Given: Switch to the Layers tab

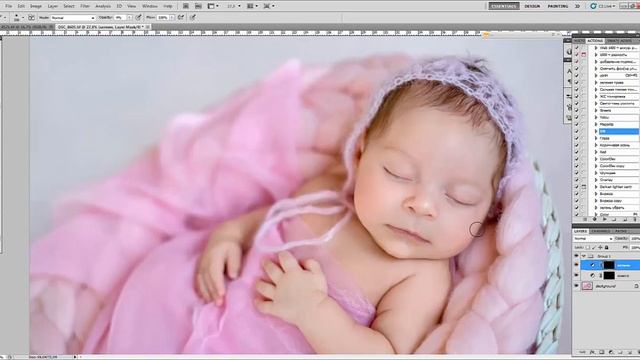Looking at the screenshot, I should point(580,231).
